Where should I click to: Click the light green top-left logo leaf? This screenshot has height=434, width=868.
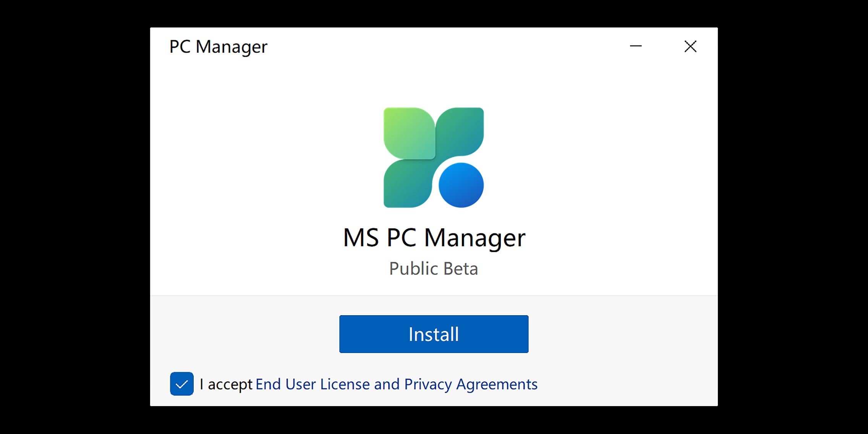(408, 132)
